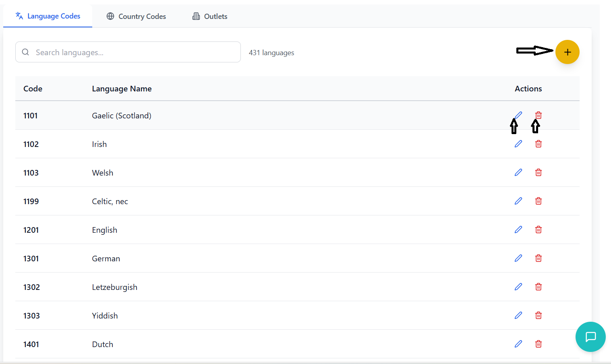Edit the German language entry

518,258
